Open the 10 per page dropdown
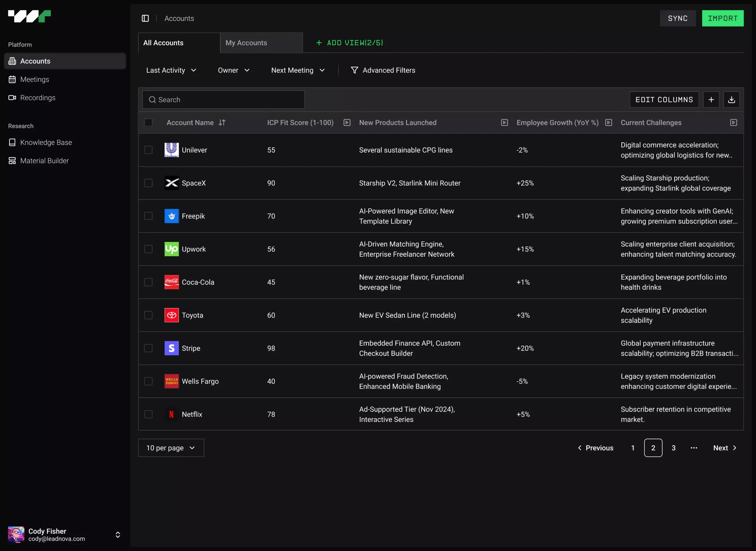This screenshot has height=551, width=756. [171, 448]
